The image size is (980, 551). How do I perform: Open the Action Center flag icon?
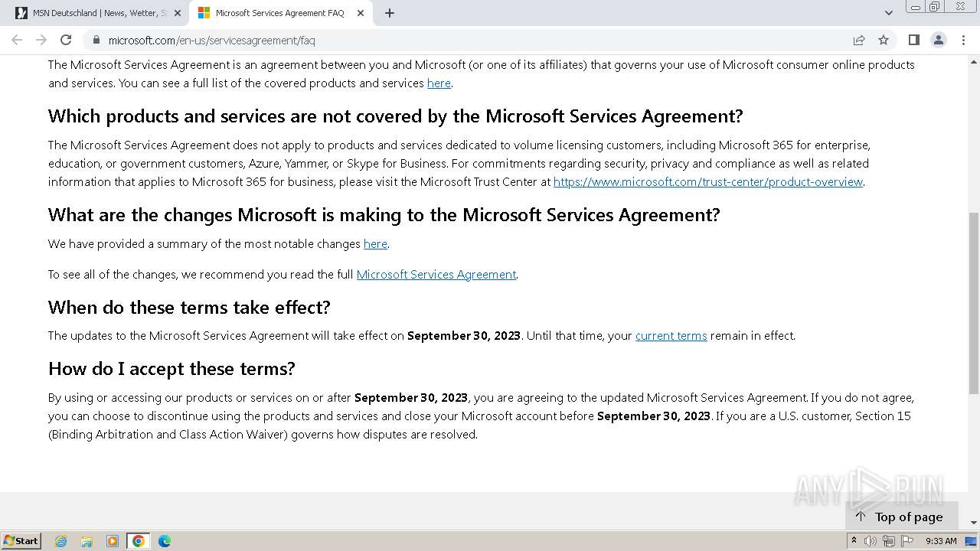pos(907,541)
